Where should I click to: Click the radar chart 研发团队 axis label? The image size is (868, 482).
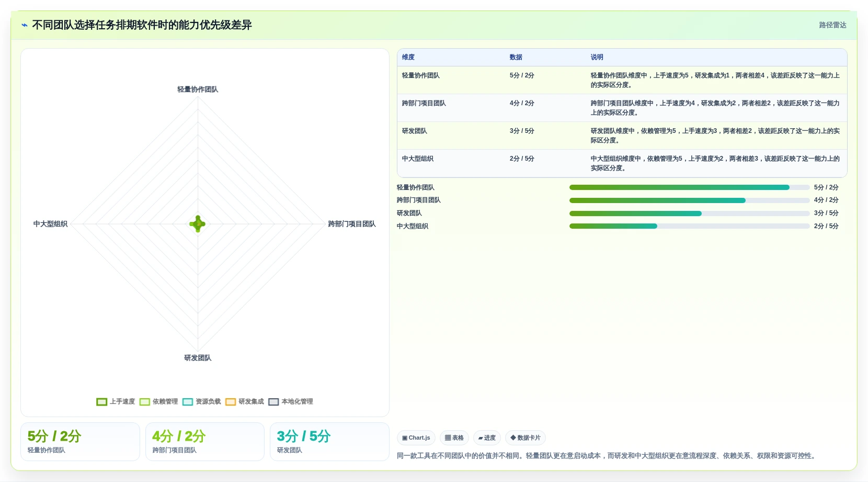point(198,358)
